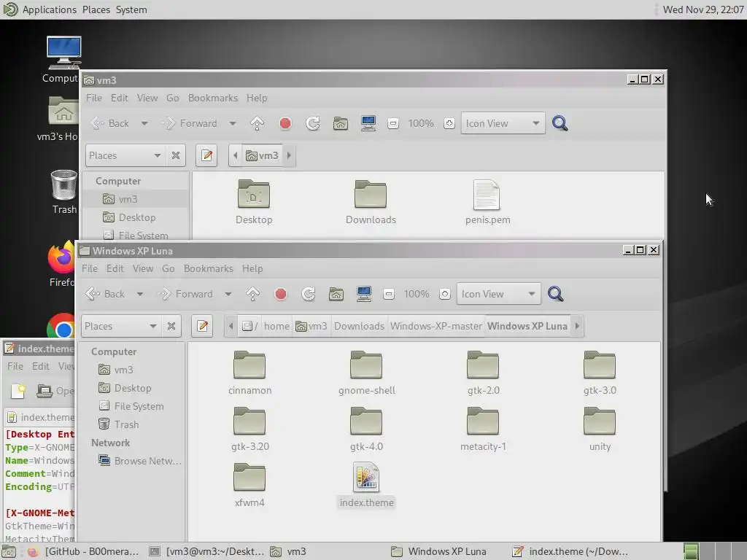The image size is (747, 560).
Task: Open Places menu in top panel
Action: 96,9
